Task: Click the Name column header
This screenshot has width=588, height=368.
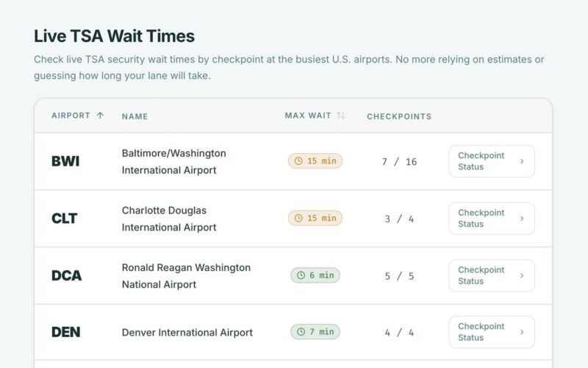Action: tap(135, 116)
